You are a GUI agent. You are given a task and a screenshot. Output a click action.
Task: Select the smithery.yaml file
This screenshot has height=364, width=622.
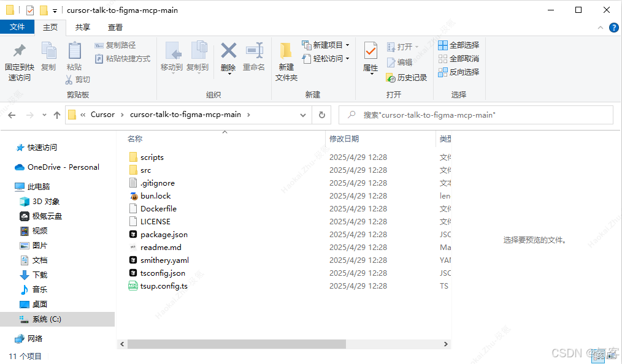click(x=164, y=260)
